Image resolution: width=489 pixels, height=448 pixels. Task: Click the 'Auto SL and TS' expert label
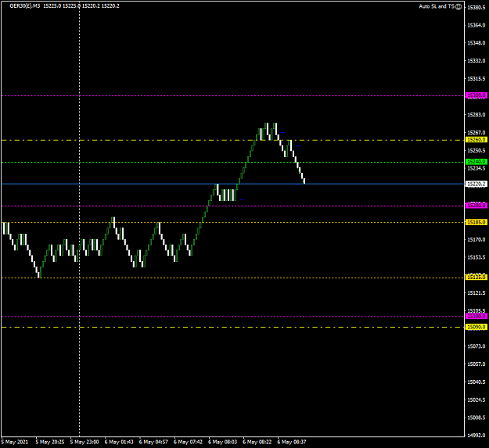click(437, 6)
